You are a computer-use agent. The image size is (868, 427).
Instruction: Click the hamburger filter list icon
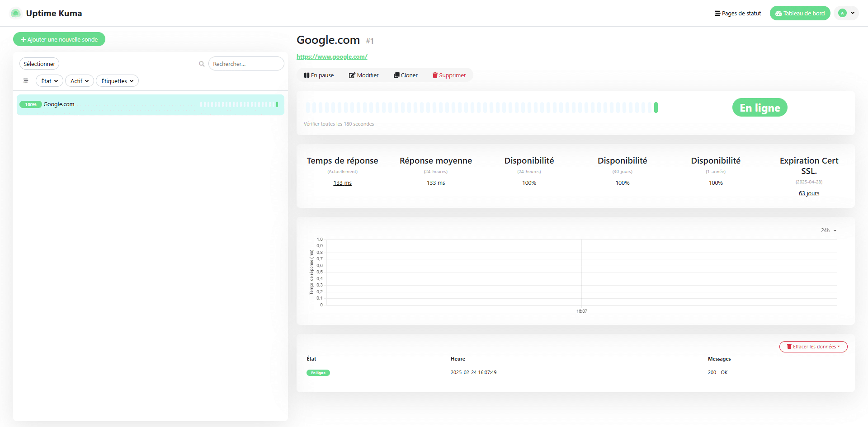tap(26, 81)
